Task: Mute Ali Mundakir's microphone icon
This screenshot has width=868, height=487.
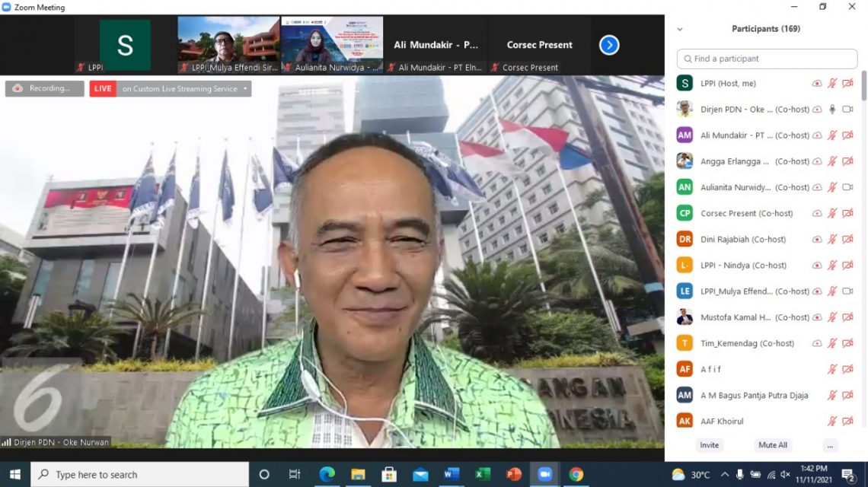Action: (832, 135)
